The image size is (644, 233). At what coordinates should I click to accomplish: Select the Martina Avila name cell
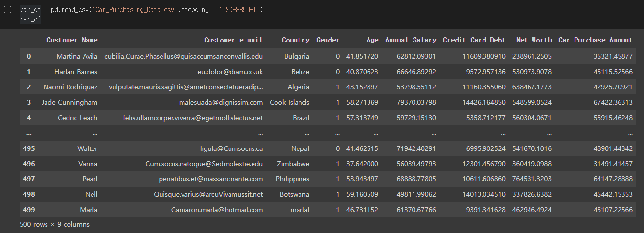[x=77, y=56]
